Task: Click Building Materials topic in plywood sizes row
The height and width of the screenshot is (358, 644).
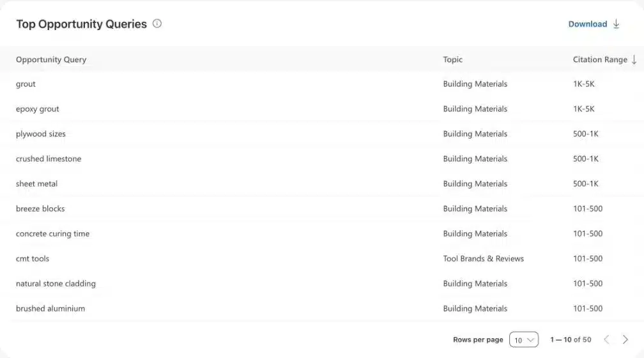Action: coord(475,134)
